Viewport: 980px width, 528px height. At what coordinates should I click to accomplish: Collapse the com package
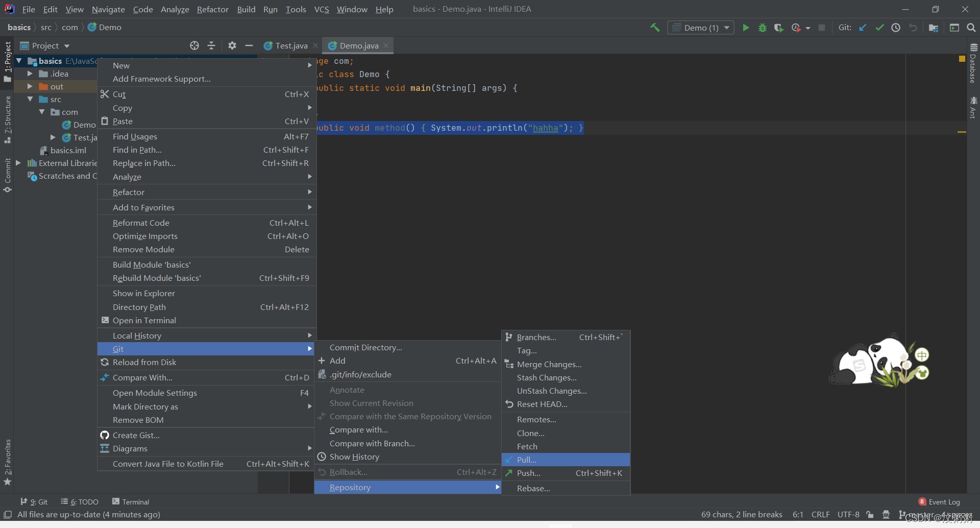[x=42, y=112]
